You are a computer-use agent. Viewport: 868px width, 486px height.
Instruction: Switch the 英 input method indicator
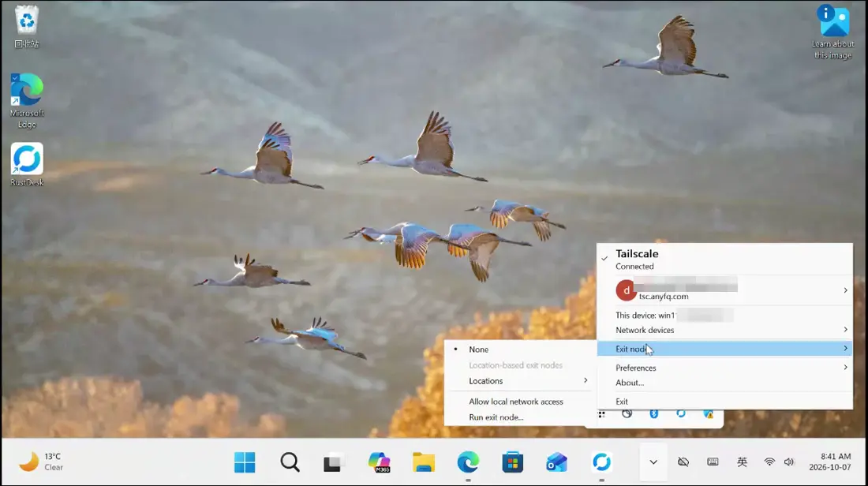point(742,462)
